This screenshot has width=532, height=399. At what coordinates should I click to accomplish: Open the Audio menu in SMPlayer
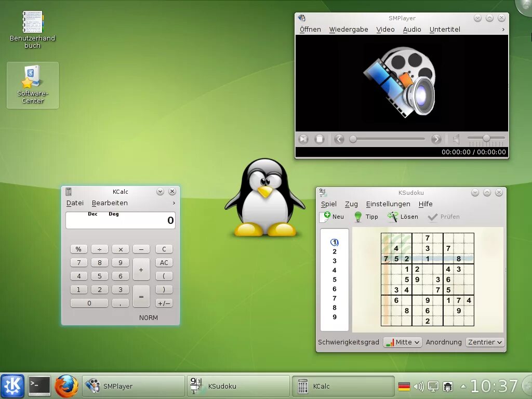[x=412, y=30]
